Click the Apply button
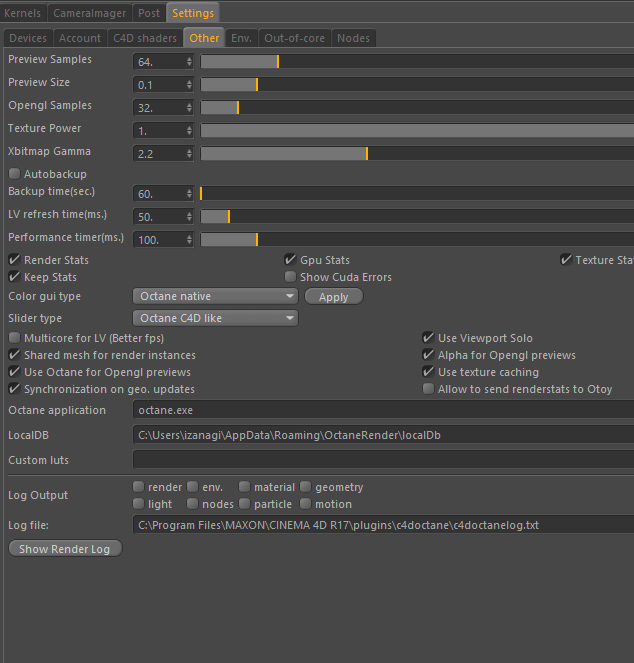This screenshot has width=634, height=663. pyautogui.click(x=334, y=296)
